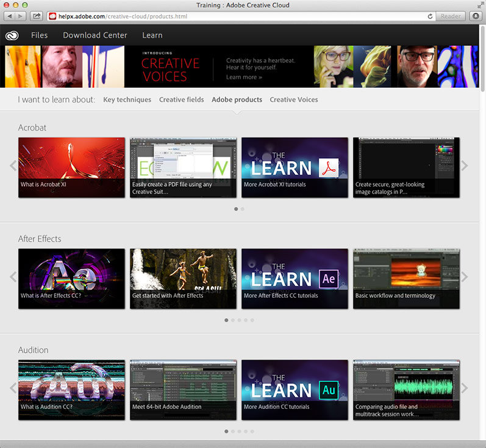The width and height of the screenshot is (486, 448).
Task: Click the helpx.adobe.com address field
Action: [x=241, y=16]
